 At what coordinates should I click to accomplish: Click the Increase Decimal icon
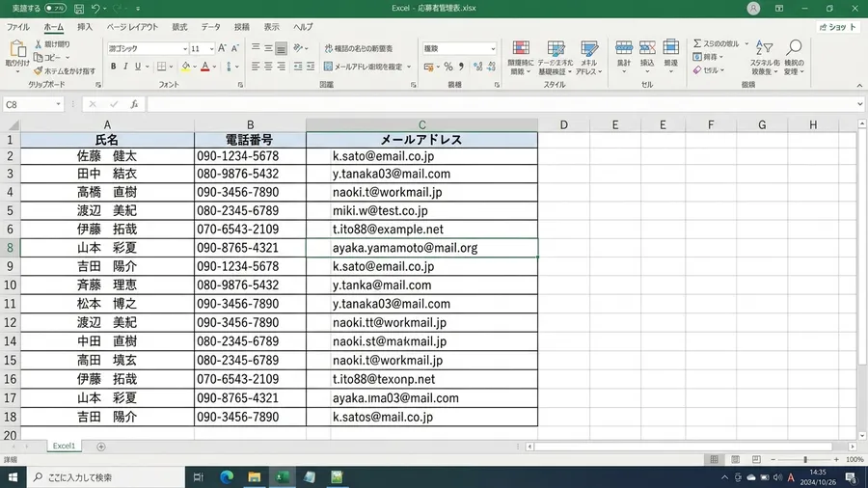coord(477,67)
